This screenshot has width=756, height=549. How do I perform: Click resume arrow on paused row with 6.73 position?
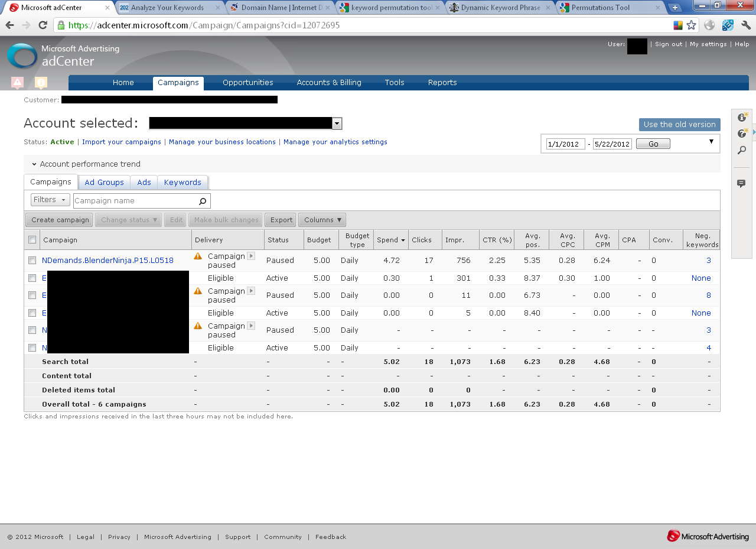click(251, 291)
